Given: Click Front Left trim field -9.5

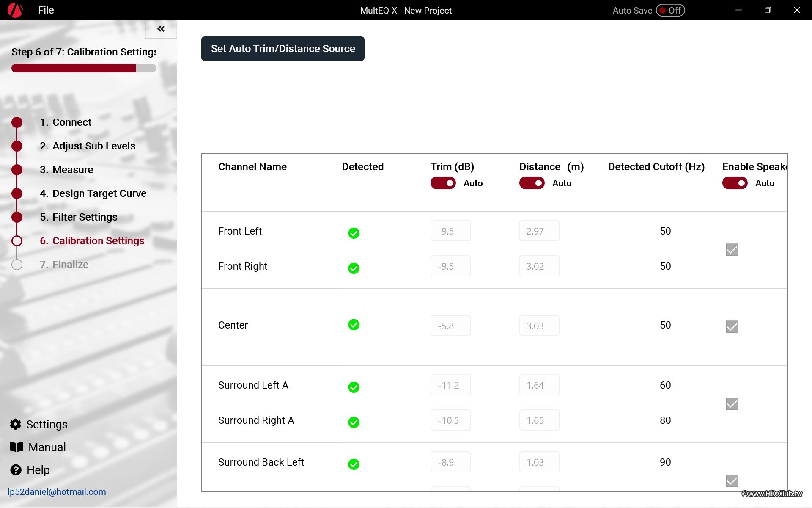Looking at the screenshot, I should (x=450, y=231).
